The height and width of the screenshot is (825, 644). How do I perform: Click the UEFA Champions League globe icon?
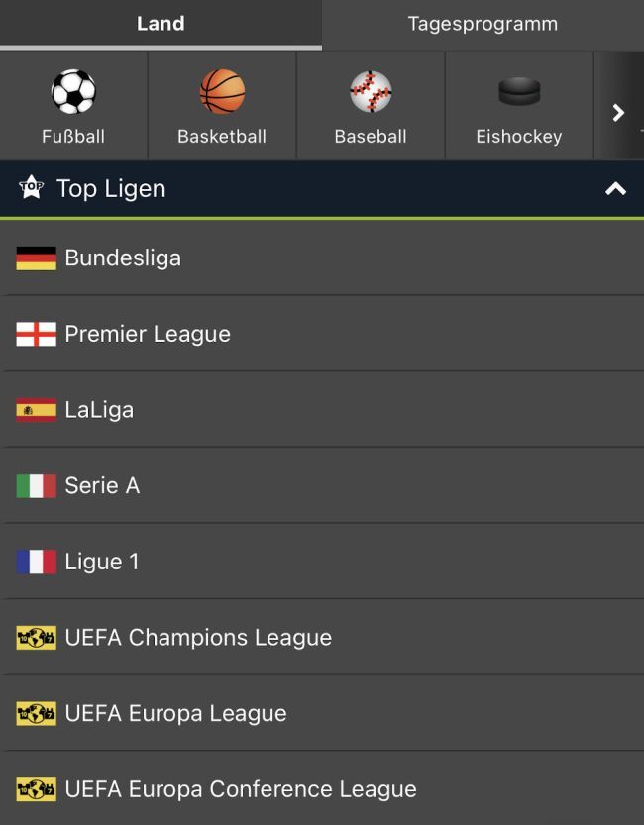37,638
